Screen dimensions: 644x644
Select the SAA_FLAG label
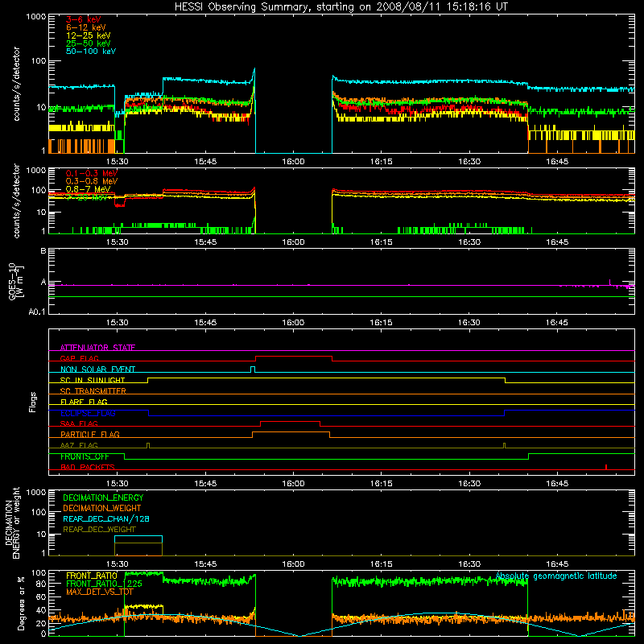point(79,423)
